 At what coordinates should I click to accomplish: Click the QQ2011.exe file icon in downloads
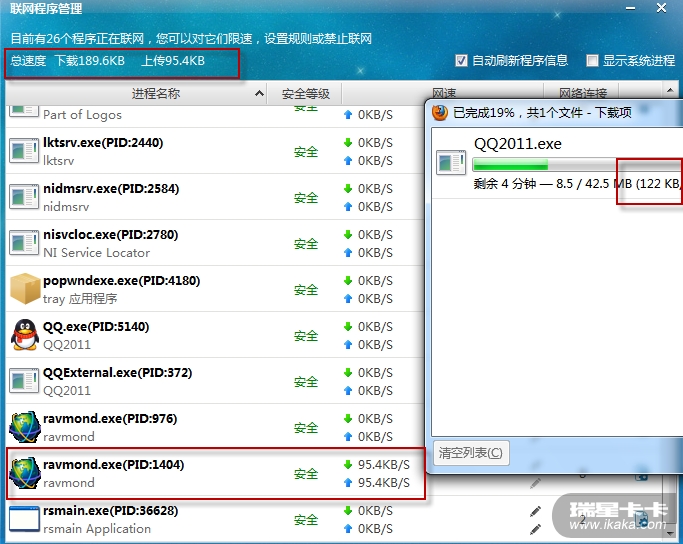451,163
